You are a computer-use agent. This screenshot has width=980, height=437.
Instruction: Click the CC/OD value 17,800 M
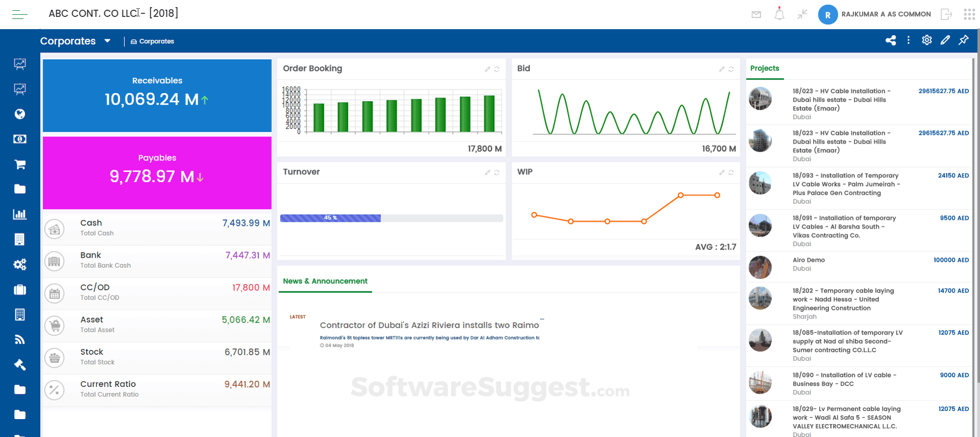[x=251, y=288]
